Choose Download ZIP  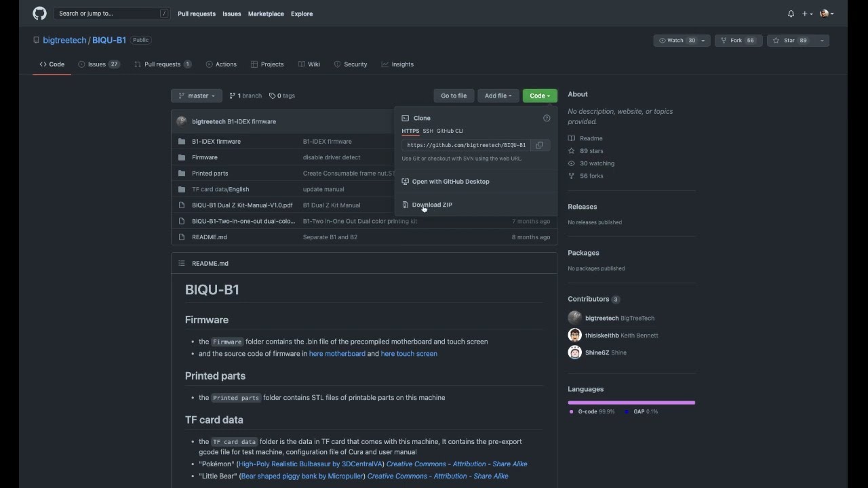[x=432, y=205]
